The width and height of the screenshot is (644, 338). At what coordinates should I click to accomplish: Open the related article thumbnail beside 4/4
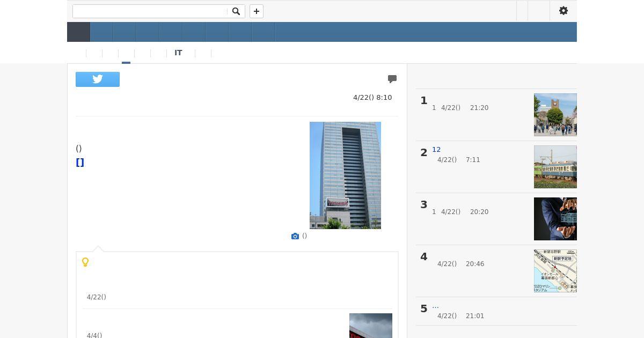pos(371,326)
